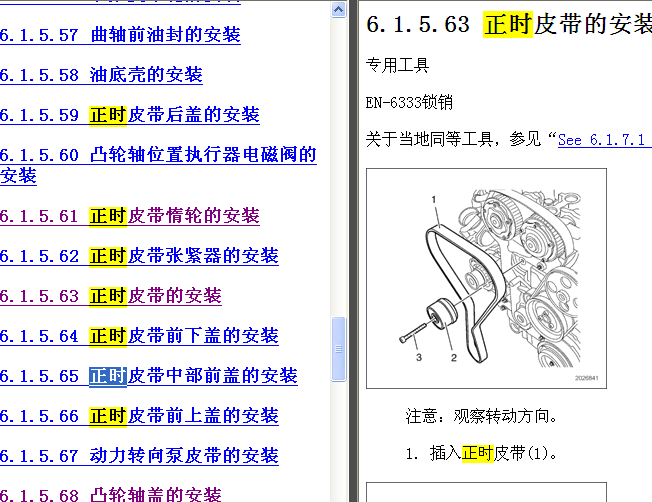Click the text EN-6333锁销
Viewport: 652px width, 502px height.
409,102
